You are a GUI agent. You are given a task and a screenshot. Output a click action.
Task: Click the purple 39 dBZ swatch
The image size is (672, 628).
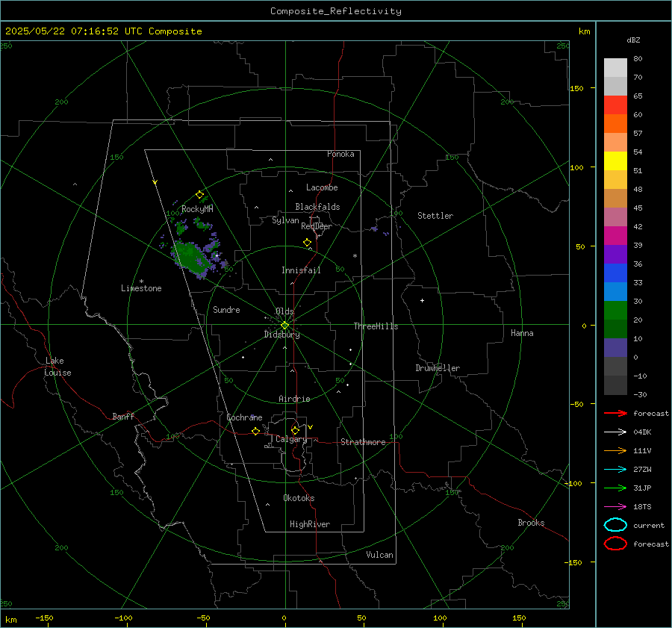(615, 254)
